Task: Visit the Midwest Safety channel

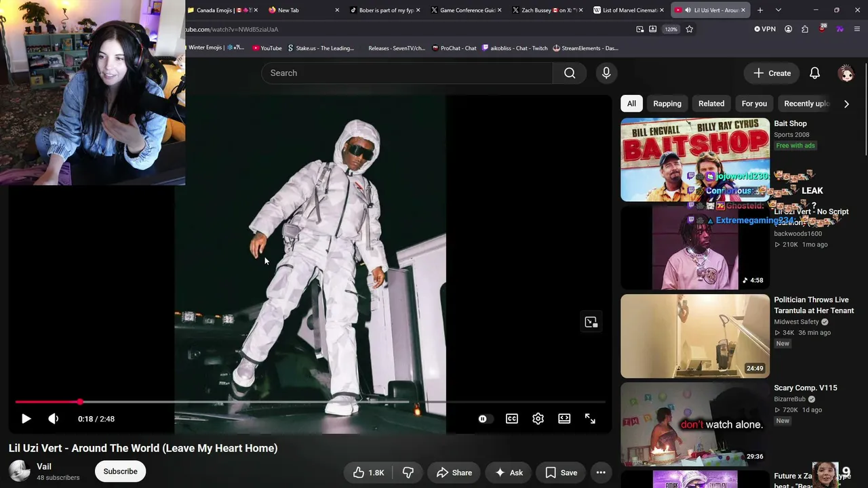Action: point(797,322)
